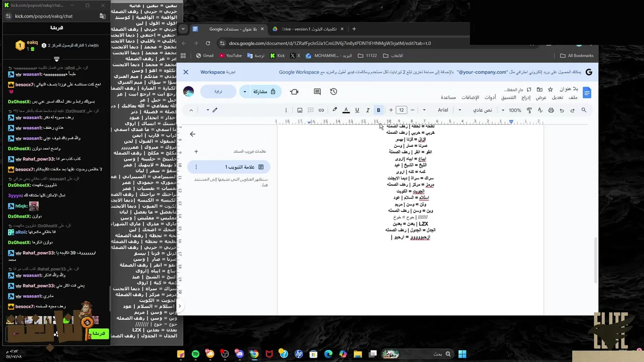The width and height of the screenshot is (644, 362).
Task: Open the editing mode pencil dropdown
Action: tap(212, 110)
